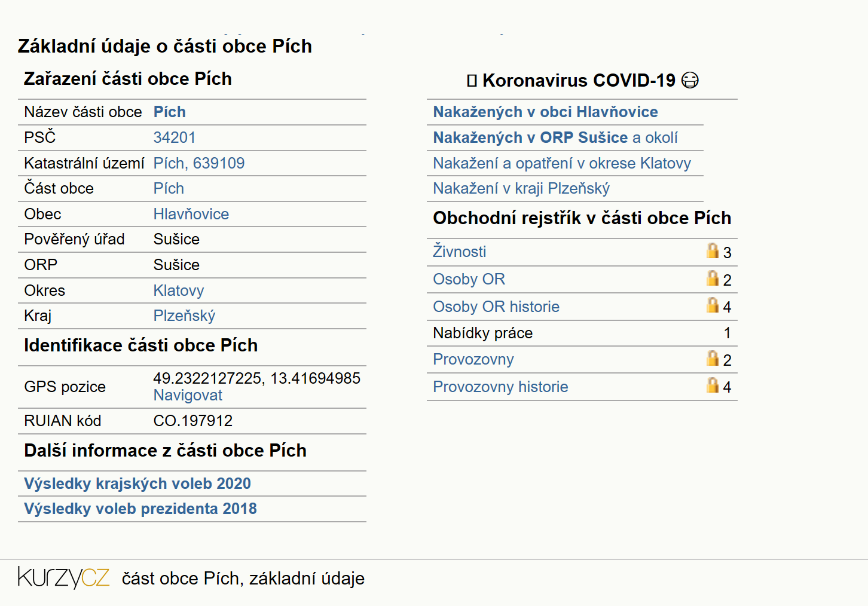Open the Navigovat GPS link

[x=188, y=395]
